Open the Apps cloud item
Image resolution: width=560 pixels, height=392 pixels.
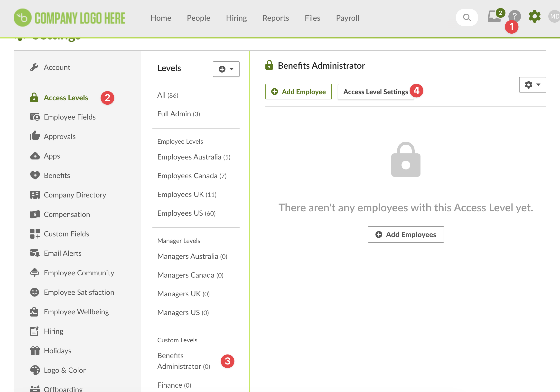tap(52, 156)
